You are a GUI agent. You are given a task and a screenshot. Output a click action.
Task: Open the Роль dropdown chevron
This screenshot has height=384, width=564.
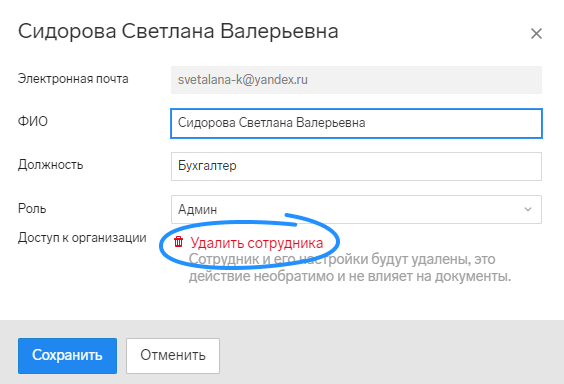(x=528, y=209)
